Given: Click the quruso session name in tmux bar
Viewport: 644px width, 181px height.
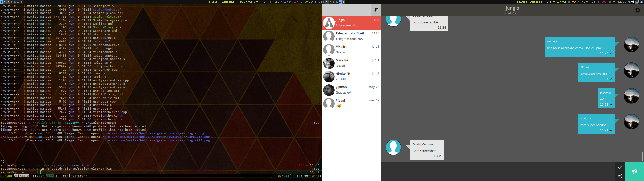Looking at the screenshot, I should 6,176.
